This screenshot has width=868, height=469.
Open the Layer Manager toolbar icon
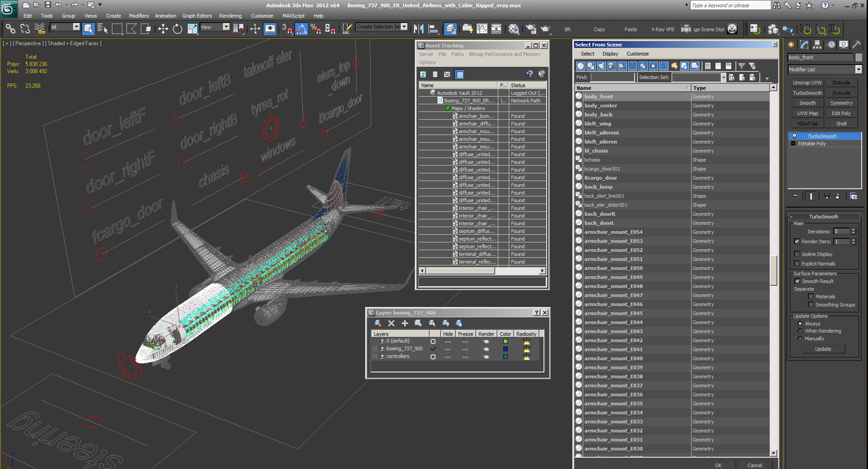[x=450, y=28]
